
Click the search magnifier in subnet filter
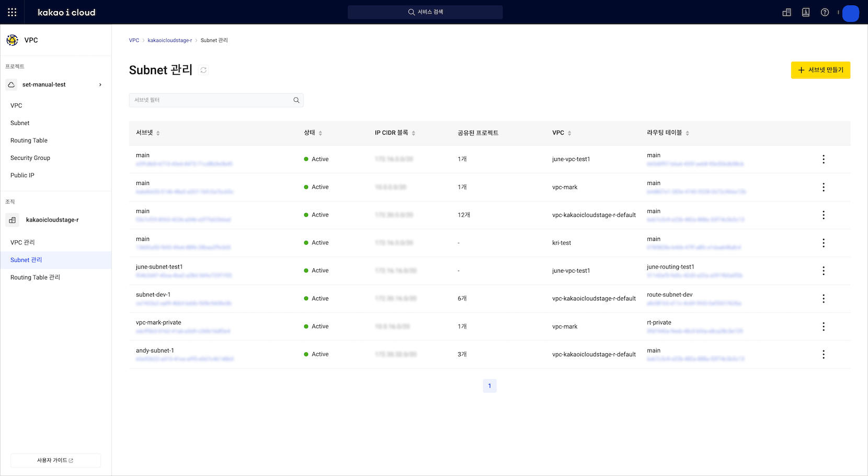pos(296,100)
